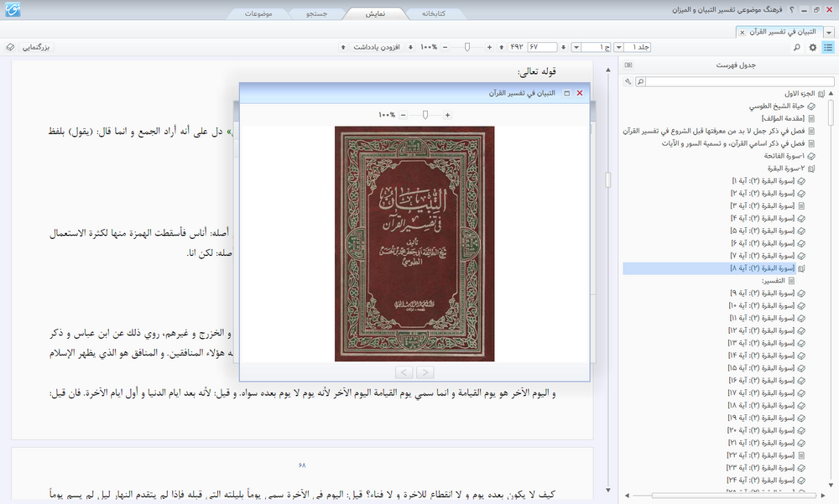Toggle the table of contents list view icon
This screenshot has height=504, width=839.
tap(828, 47)
